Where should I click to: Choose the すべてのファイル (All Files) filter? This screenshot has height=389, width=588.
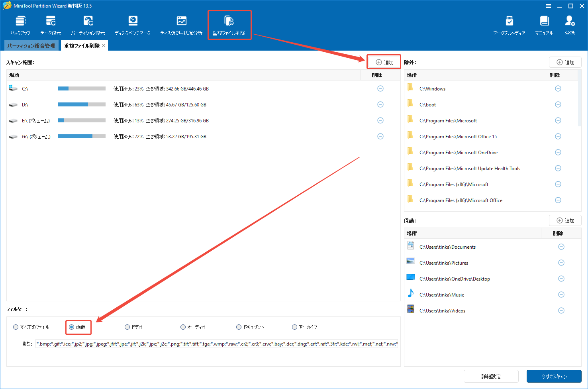[x=16, y=327]
